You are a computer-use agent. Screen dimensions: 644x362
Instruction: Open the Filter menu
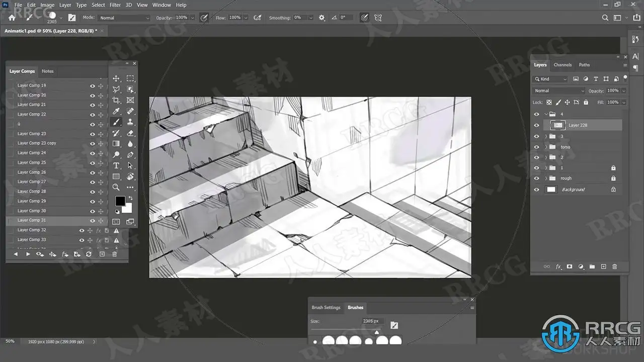pyautogui.click(x=115, y=5)
